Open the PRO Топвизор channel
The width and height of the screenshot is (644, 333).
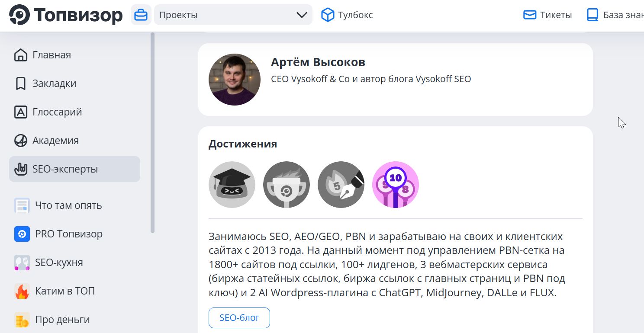(74, 234)
